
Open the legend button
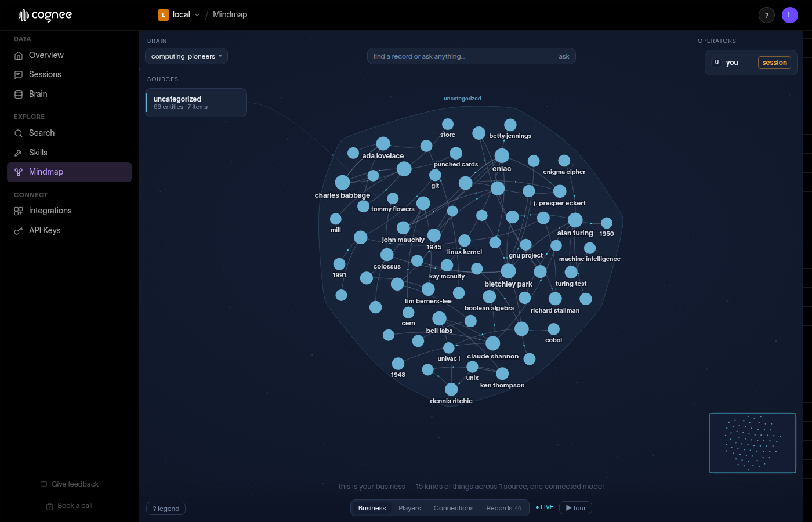pos(166,509)
